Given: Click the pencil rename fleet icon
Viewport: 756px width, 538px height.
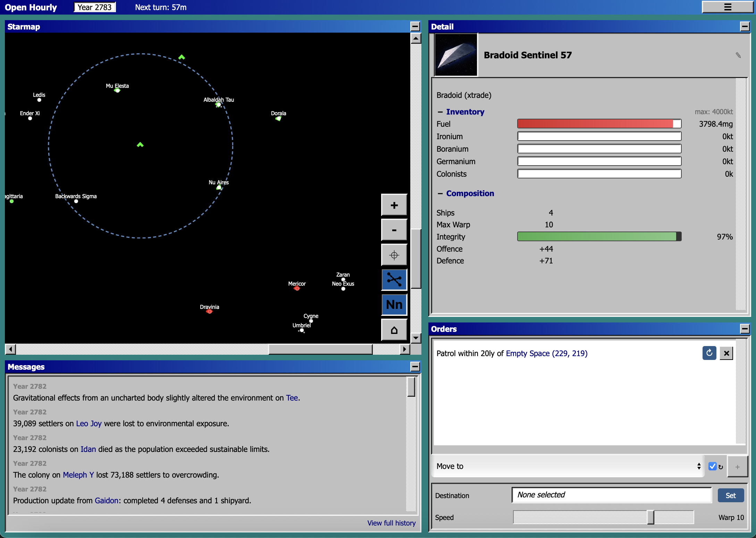Looking at the screenshot, I should pyautogui.click(x=738, y=55).
